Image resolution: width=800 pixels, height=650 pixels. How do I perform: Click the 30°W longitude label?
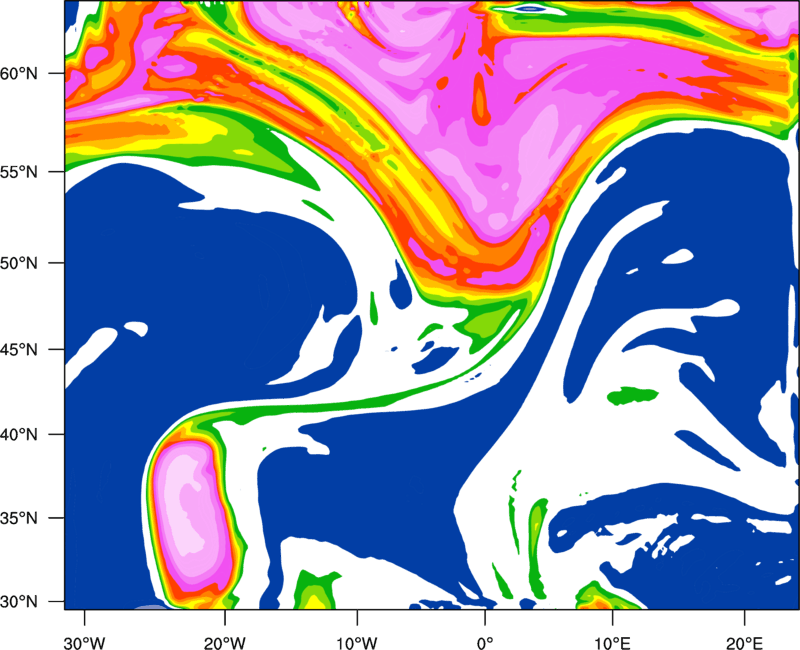[84, 643]
